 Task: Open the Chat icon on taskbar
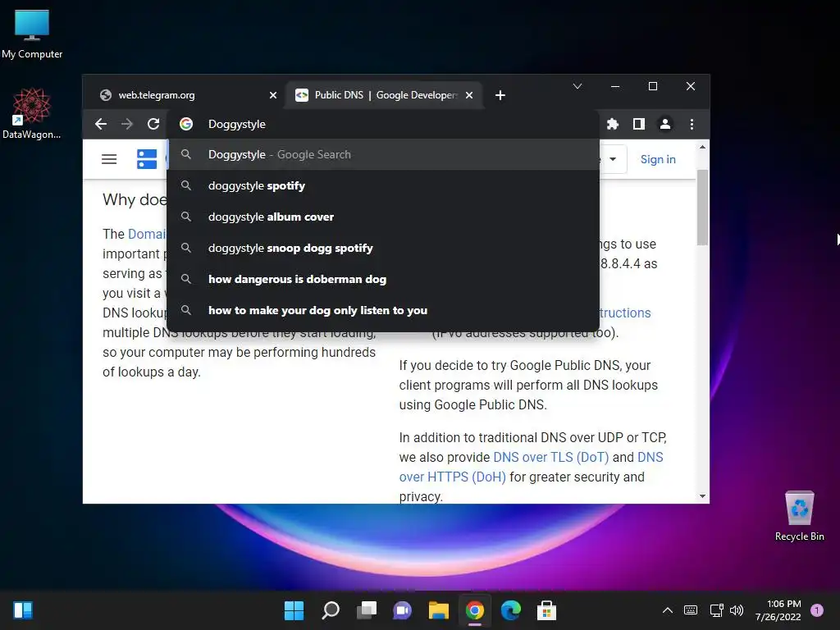click(402, 610)
